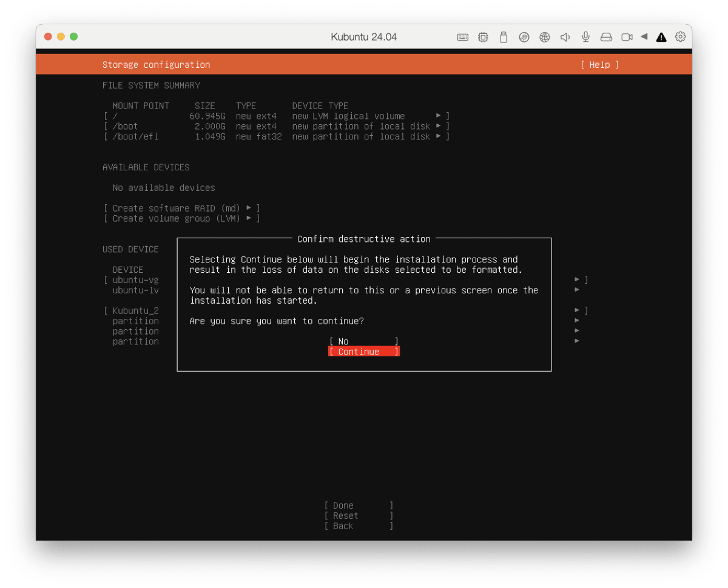Expand the /boot/efi mount point arrow

click(x=439, y=136)
